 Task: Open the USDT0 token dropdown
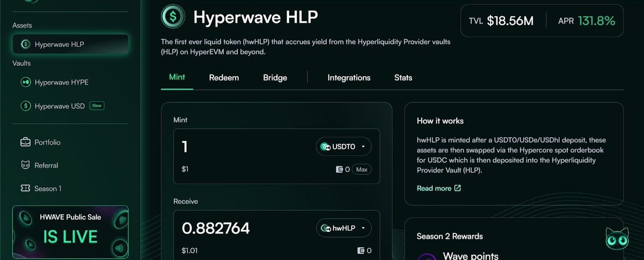343,146
